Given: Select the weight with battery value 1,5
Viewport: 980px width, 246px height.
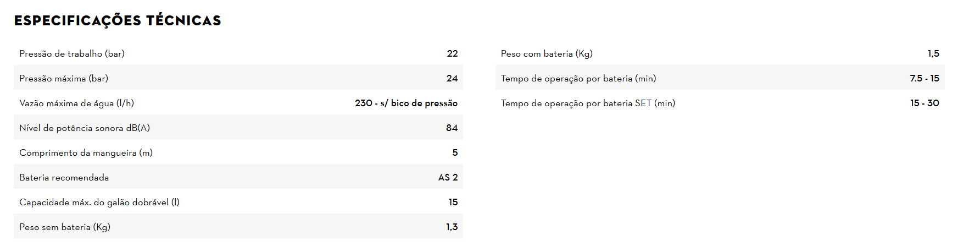Looking at the screenshot, I should pyautogui.click(x=933, y=54).
